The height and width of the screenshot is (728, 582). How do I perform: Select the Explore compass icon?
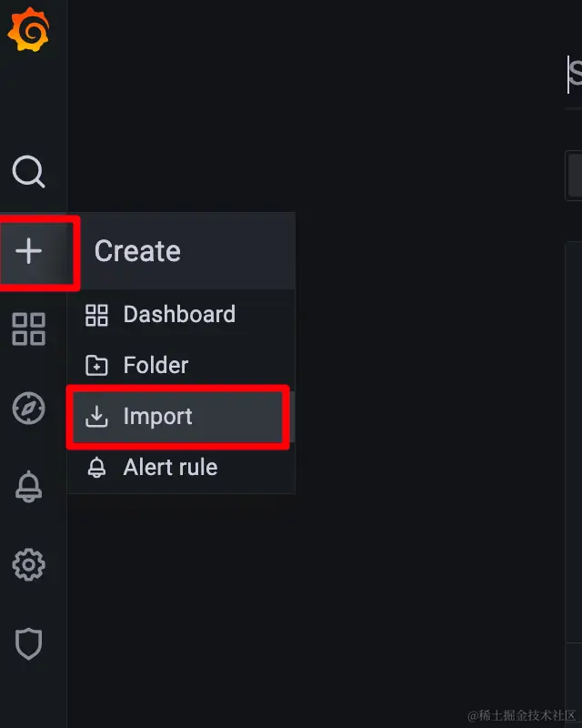30,409
